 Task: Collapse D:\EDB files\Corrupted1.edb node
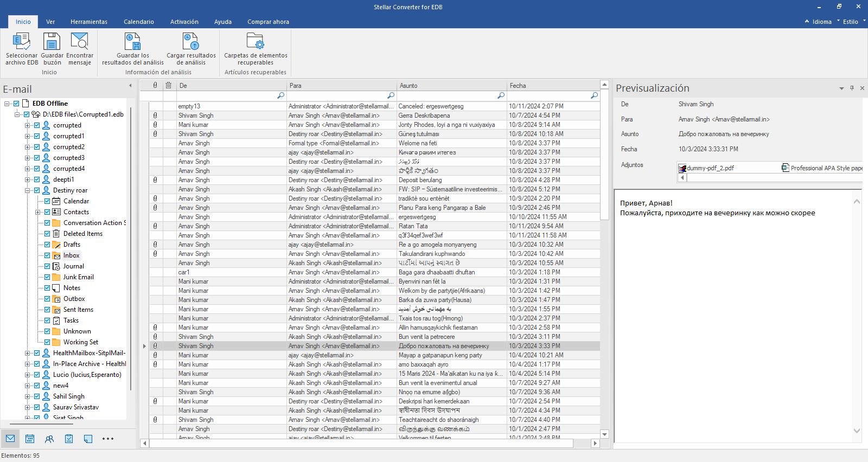(17, 114)
